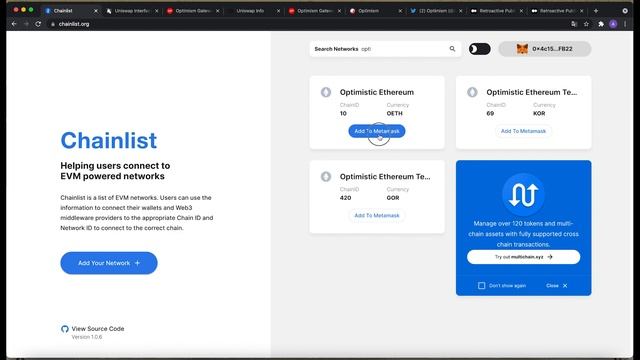Image resolution: width=640 pixels, height=360 pixels.
Task: Add Optimistic Ethereum chain 10 to Metamask
Action: tap(377, 131)
